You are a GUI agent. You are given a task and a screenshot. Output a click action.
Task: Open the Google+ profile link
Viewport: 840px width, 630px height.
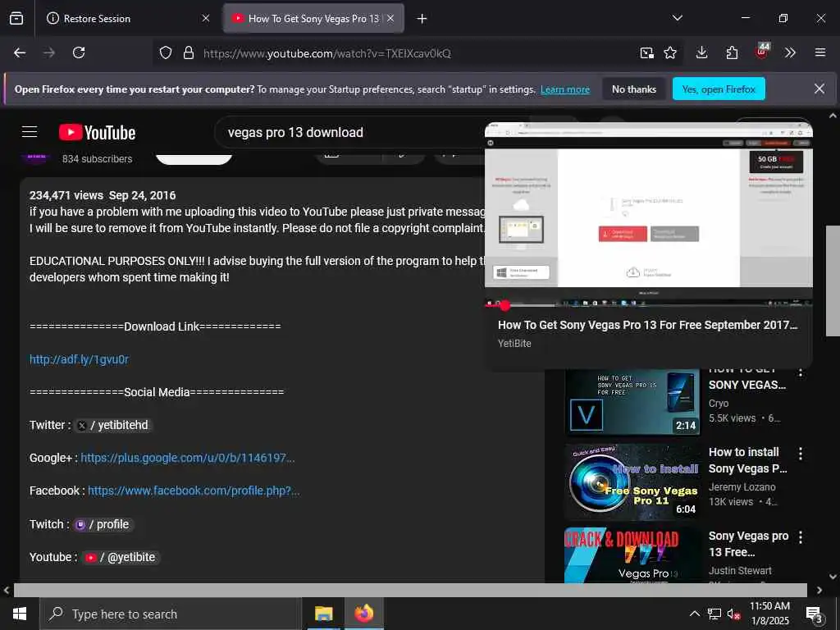188,458
